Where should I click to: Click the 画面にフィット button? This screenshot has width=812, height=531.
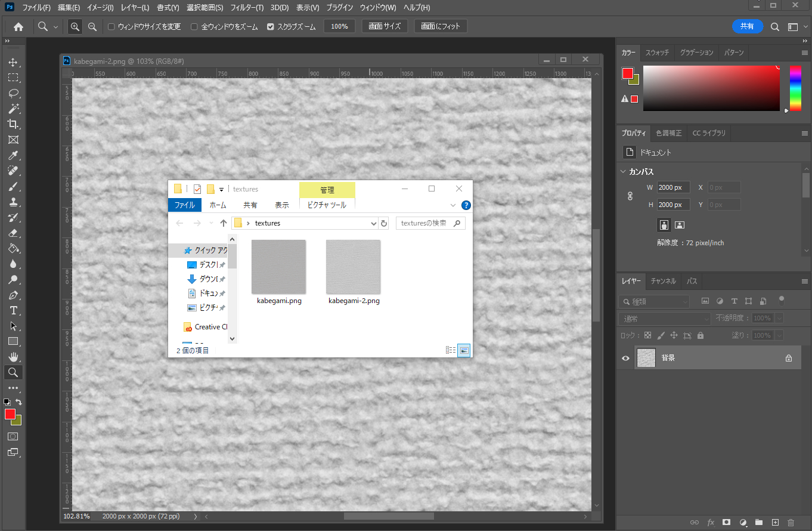pos(441,26)
